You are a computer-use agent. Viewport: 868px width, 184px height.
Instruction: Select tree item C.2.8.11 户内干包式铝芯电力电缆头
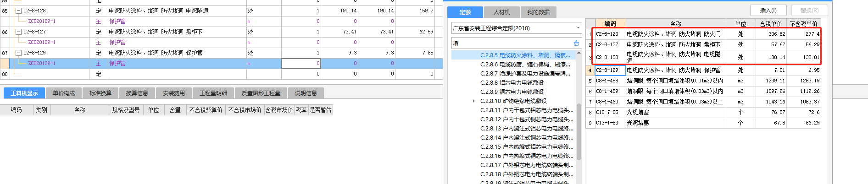coord(527,110)
